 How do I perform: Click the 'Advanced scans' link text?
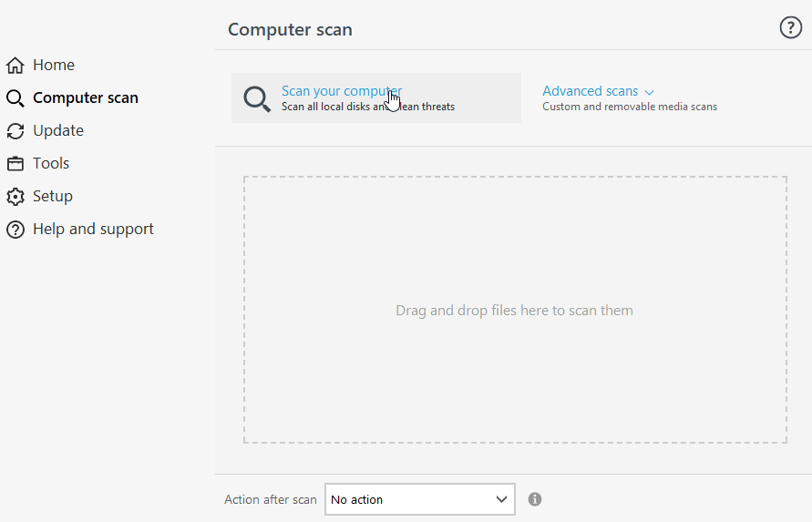pyautogui.click(x=590, y=91)
